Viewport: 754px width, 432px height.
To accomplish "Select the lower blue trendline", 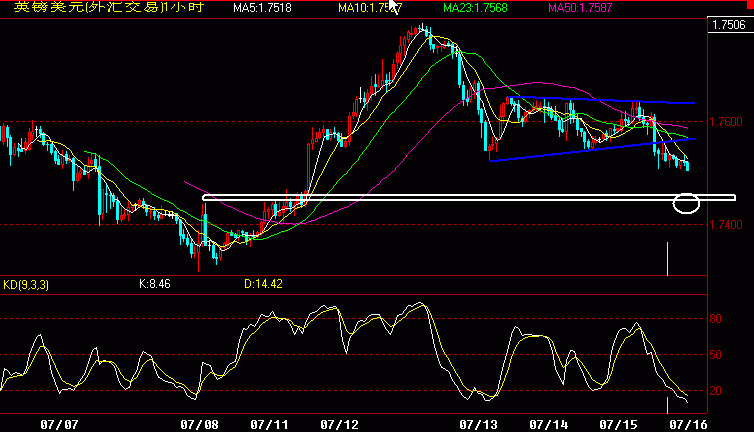I will click(592, 150).
